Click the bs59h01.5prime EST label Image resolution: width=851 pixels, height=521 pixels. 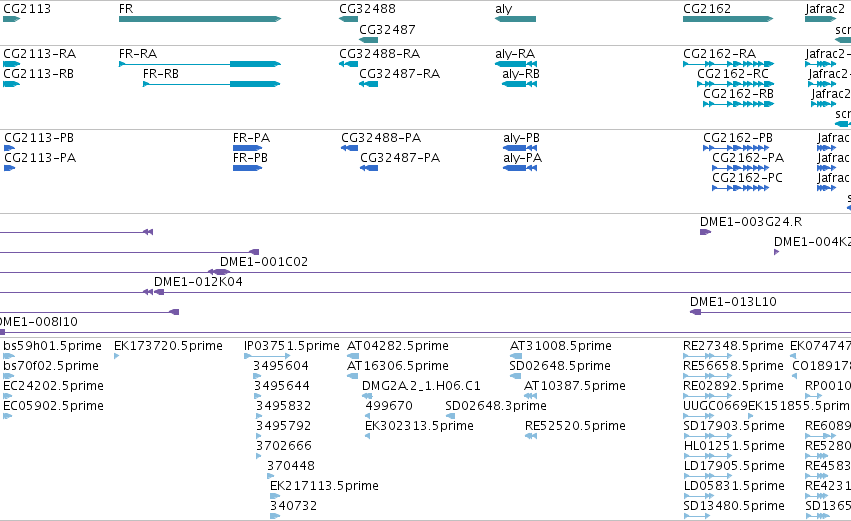[52, 346]
